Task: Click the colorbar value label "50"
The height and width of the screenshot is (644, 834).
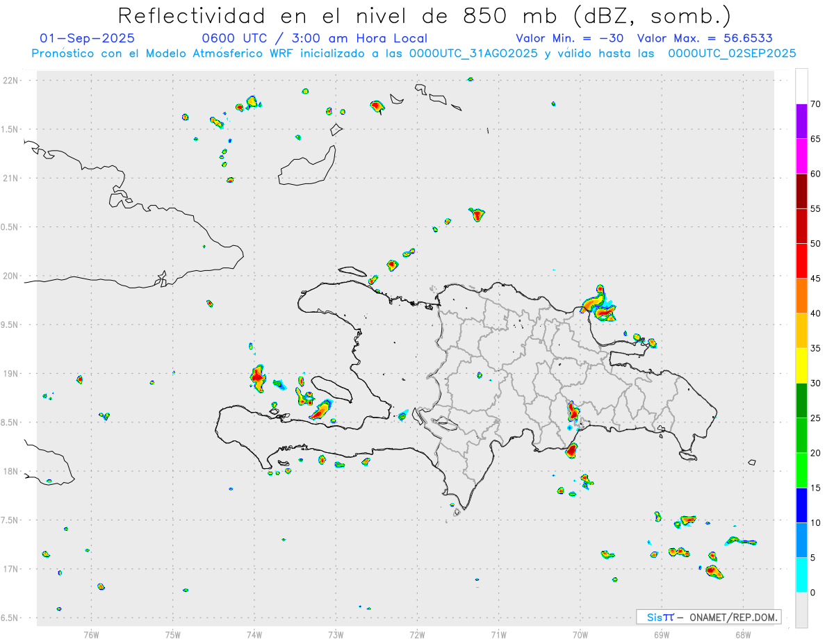Action: [x=815, y=244]
